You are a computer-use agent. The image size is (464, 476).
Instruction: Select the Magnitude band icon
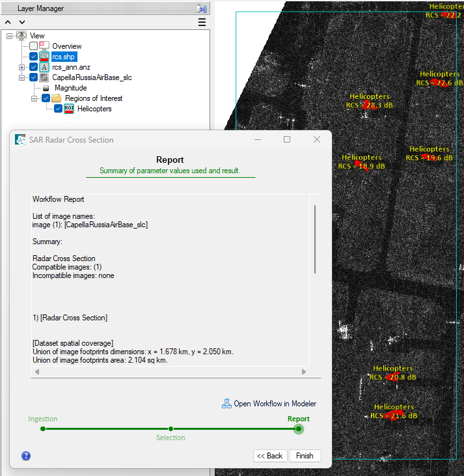pos(46,88)
